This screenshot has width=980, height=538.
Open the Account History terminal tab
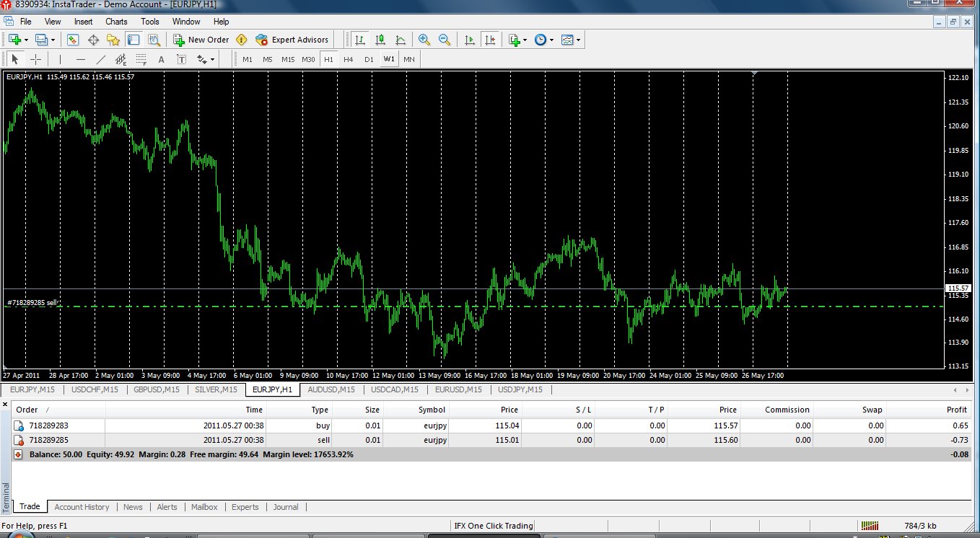pos(82,507)
